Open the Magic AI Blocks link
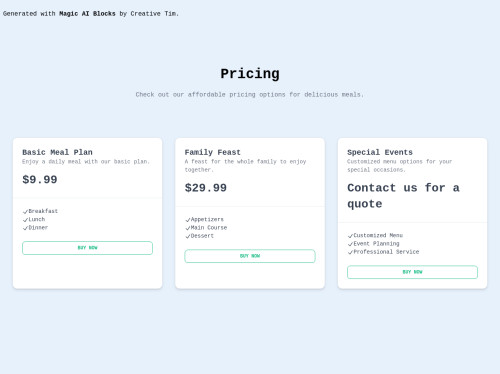The height and width of the screenshot is (374, 500). coord(87,14)
